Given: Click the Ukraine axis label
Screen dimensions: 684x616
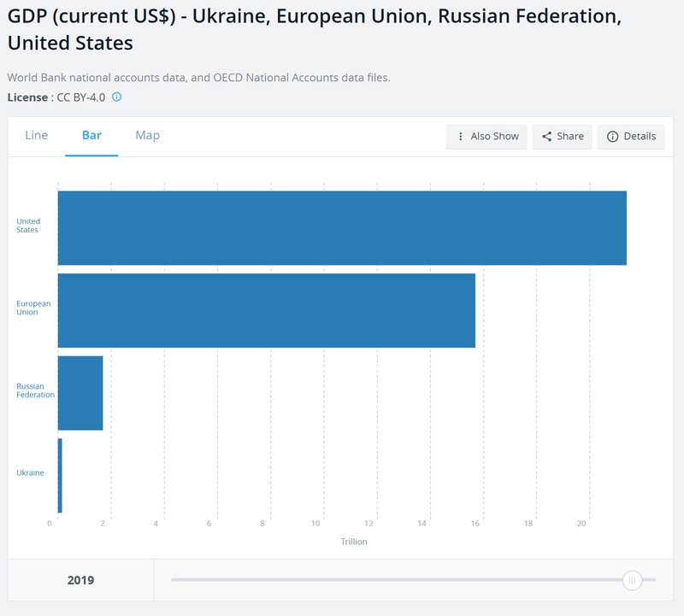Looking at the screenshot, I should 30,473.
